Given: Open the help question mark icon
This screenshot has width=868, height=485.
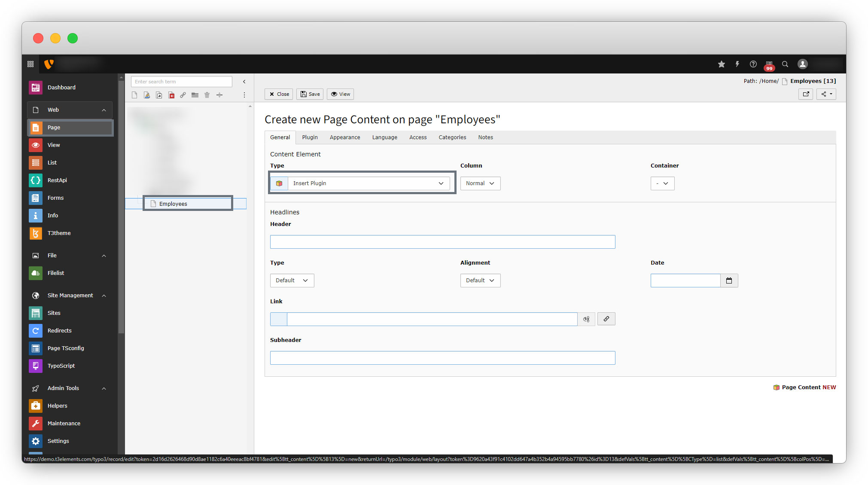Looking at the screenshot, I should pyautogui.click(x=753, y=64).
